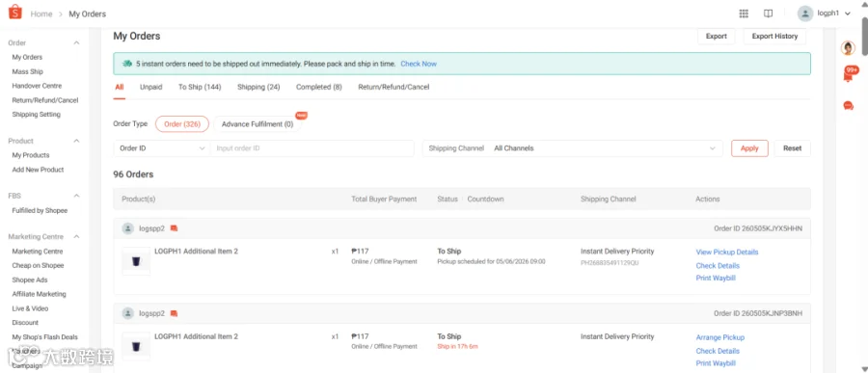Viewport: 868px width, 373px height.
Task: Click Check Now in instant orders banner
Action: point(419,64)
